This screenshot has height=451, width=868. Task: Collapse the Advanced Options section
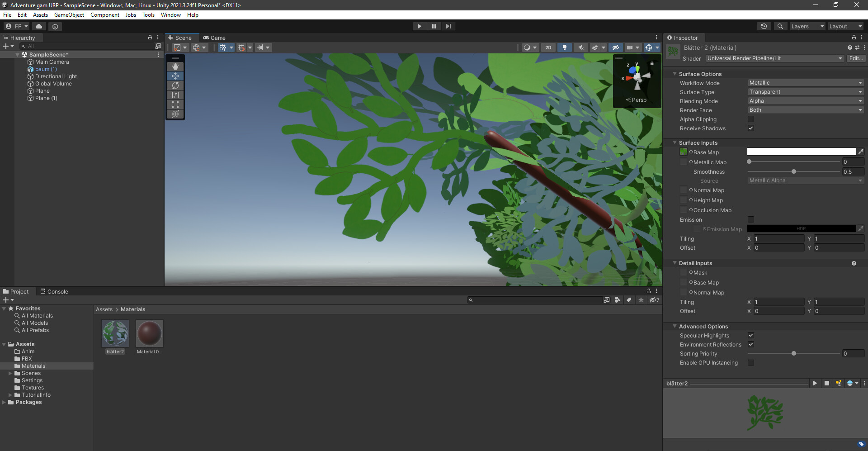[675, 326]
